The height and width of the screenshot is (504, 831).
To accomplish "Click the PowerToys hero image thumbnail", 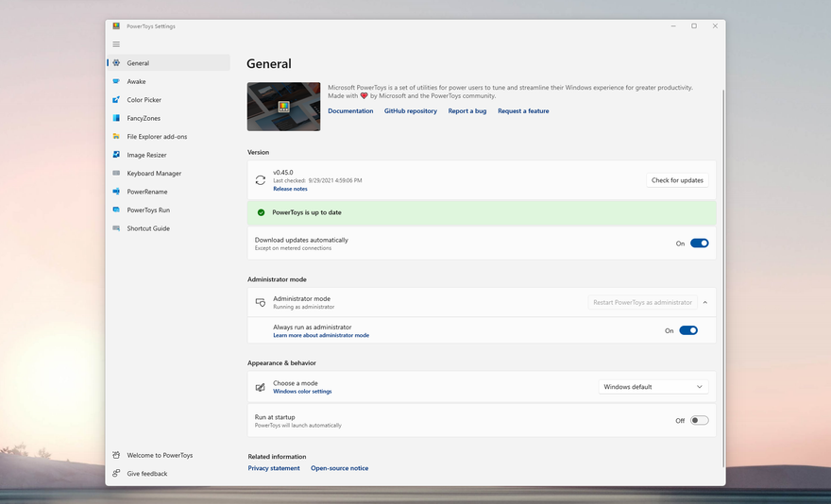I will [283, 107].
